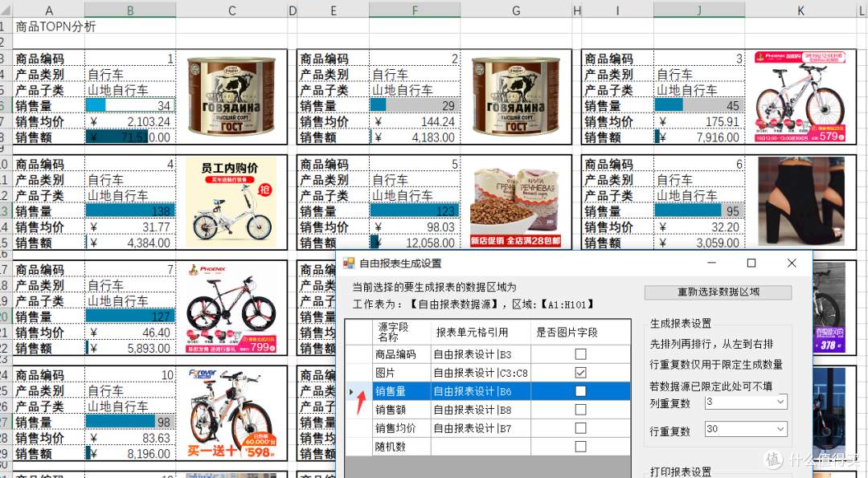
Task: Select the Phoenix bike image in product 7 card
Action: [x=231, y=309]
